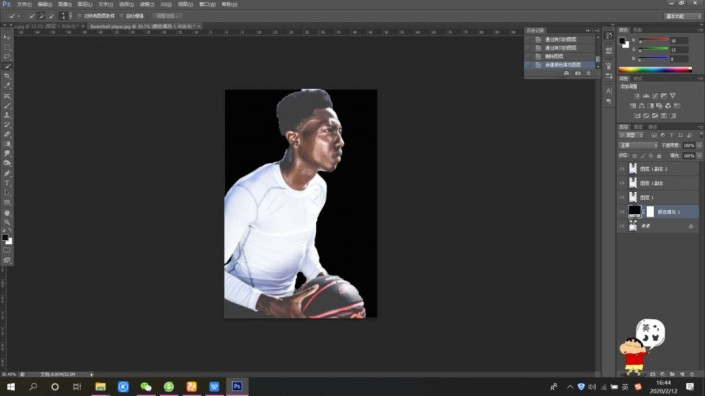This screenshot has height=396, width=705.
Task: Open the fill slider arrow in Layers panel
Action: (699, 156)
